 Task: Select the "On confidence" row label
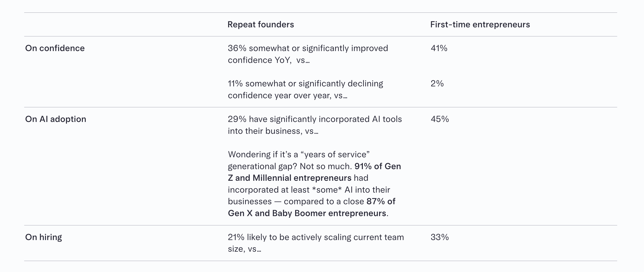click(55, 48)
